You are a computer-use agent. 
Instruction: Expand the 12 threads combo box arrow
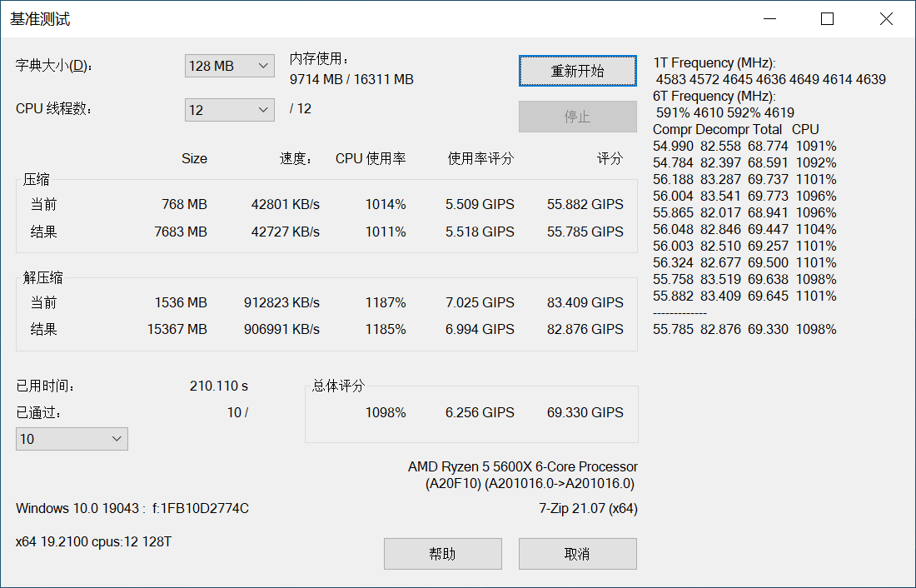click(264, 109)
